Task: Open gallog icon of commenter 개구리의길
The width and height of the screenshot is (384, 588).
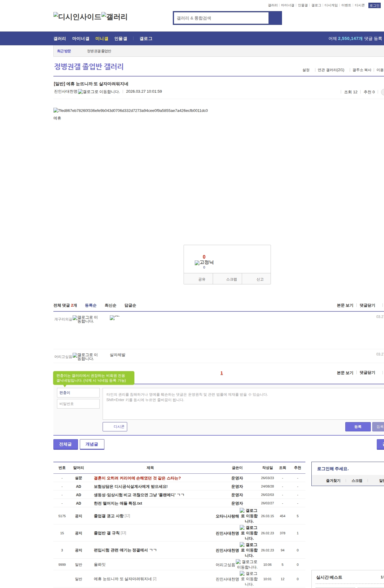Action: (85, 319)
